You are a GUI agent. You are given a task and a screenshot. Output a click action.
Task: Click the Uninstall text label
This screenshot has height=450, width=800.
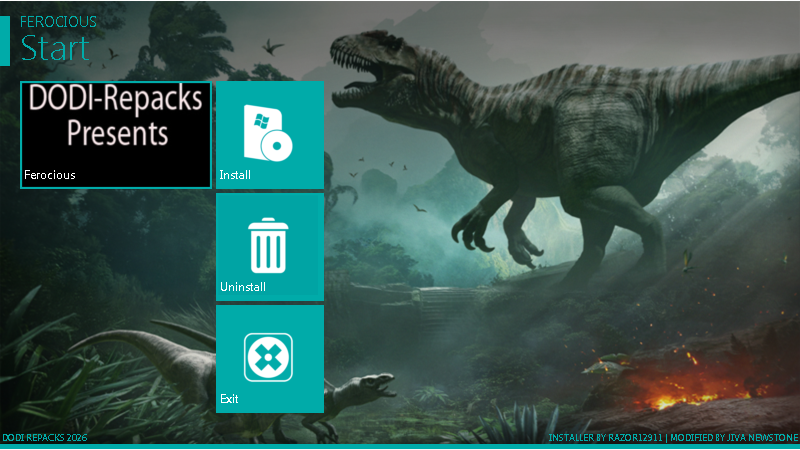pos(242,287)
